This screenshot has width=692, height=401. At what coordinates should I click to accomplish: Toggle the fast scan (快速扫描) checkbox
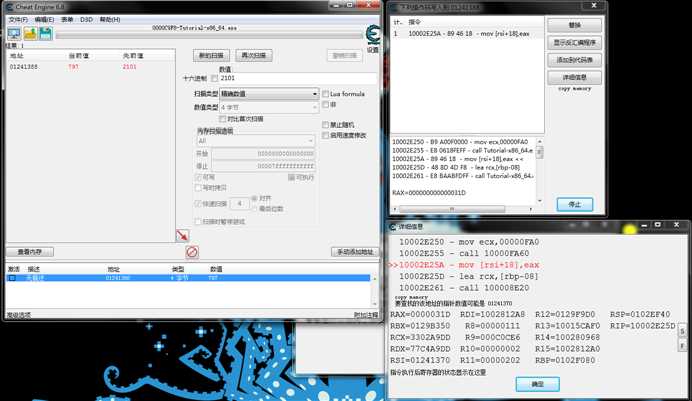[x=198, y=204]
